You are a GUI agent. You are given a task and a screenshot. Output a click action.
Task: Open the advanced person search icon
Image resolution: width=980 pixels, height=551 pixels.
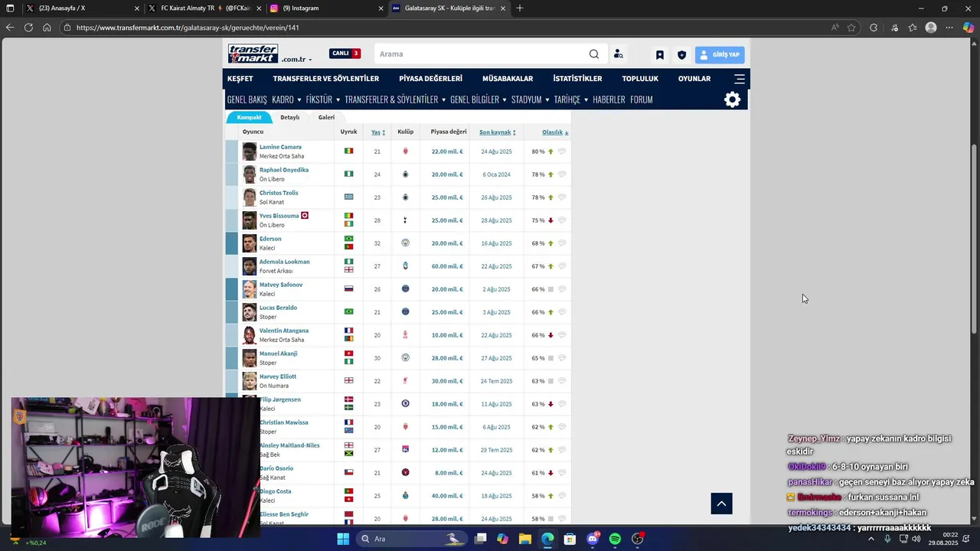pyautogui.click(x=618, y=54)
